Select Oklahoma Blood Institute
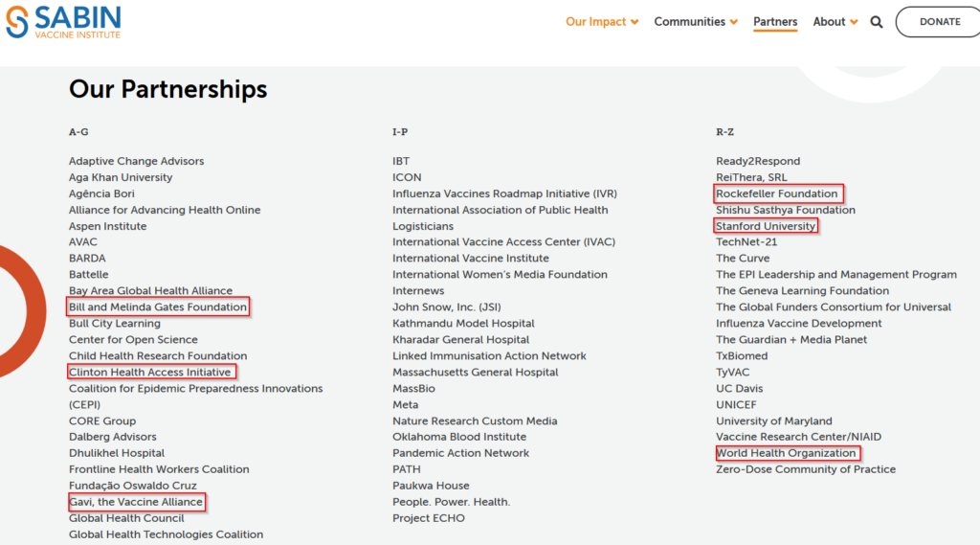 pyautogui.click(x=459, y=436)
